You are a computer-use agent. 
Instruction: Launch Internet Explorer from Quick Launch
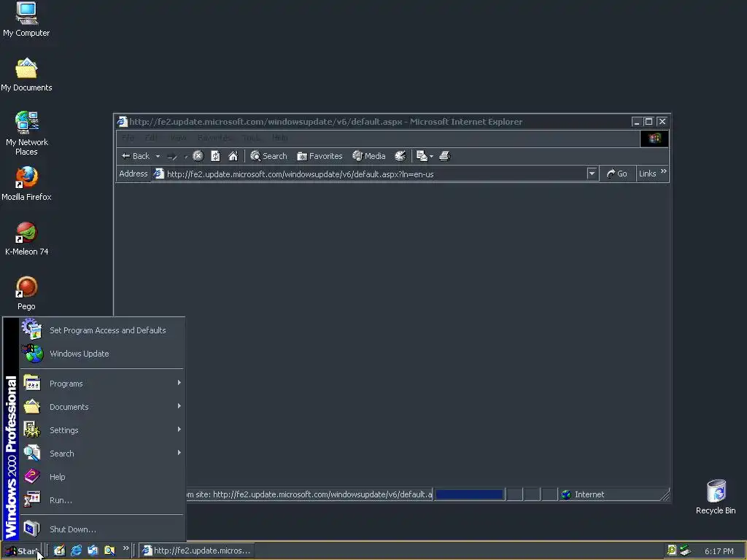[x=76, y=551]
